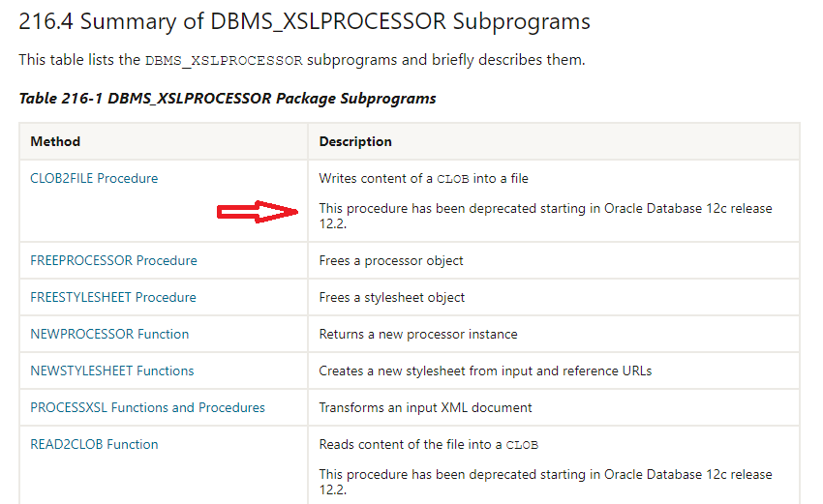Click "Reads content of the file" description
This screenshot has width=823, height=504.
click(x=428, y=445)
